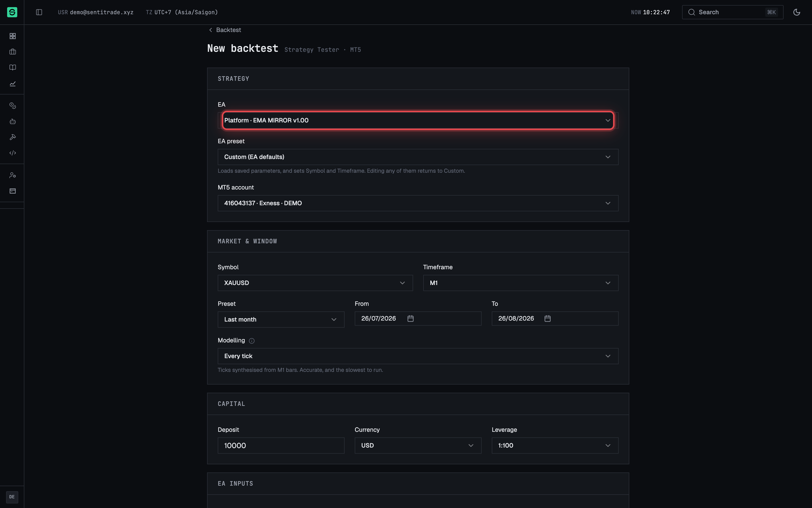Open the user settings icon in sidebar
Image resolution: width=812 pixels, height=508 pixels.
(13, 175)
